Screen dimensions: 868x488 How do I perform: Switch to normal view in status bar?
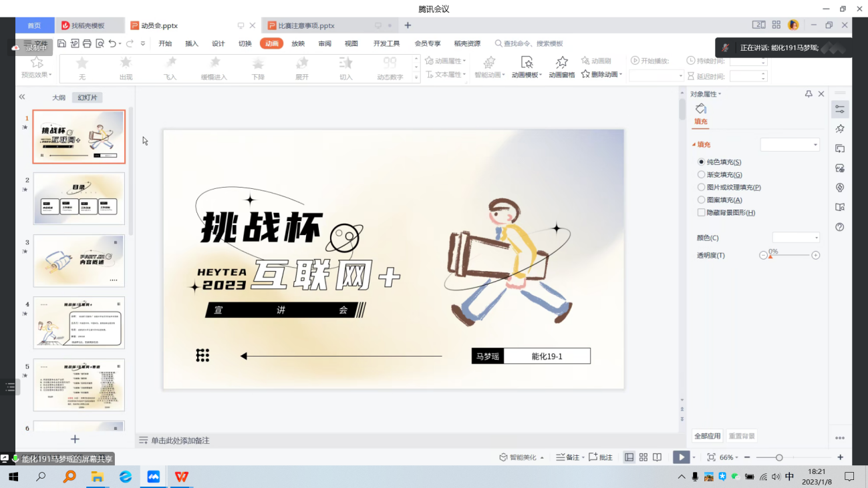(629, 457)
